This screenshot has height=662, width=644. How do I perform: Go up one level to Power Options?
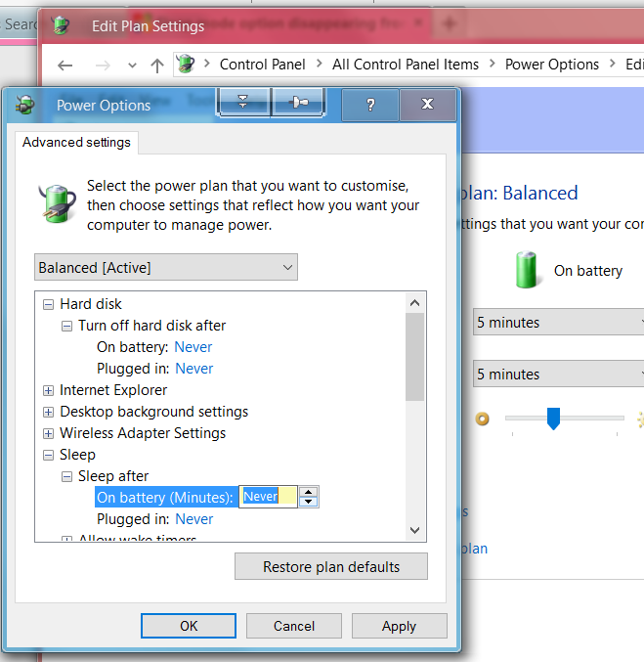point(157,66)
